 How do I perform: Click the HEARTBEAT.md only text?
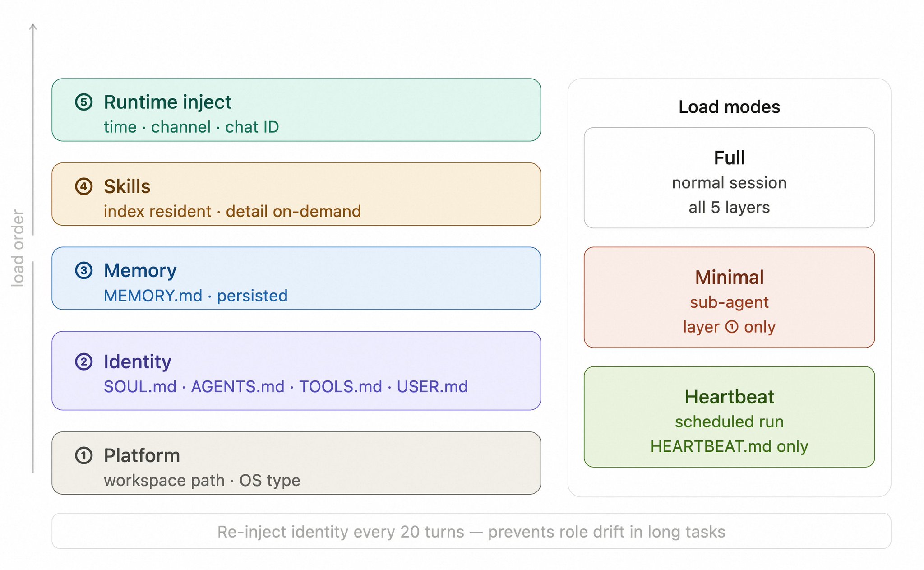[729, 446]
